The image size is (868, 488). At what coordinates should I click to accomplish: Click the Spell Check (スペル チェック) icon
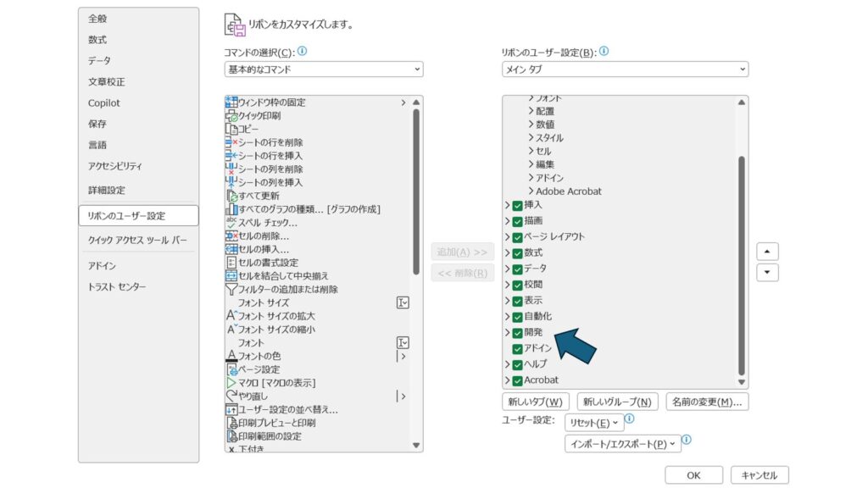point(231,222)
